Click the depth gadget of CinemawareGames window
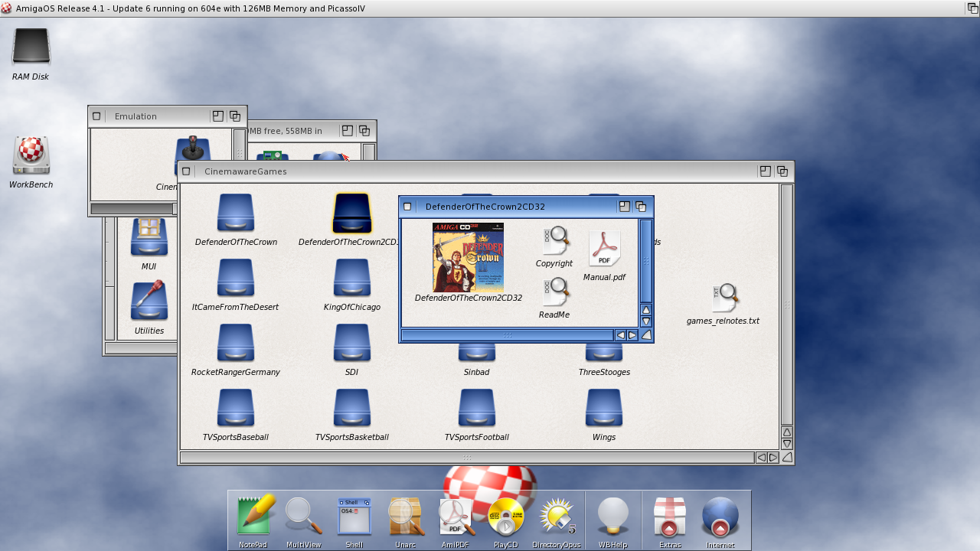Image resolution: width=980 pixels, height=551 pixels. tap(782, 171)
